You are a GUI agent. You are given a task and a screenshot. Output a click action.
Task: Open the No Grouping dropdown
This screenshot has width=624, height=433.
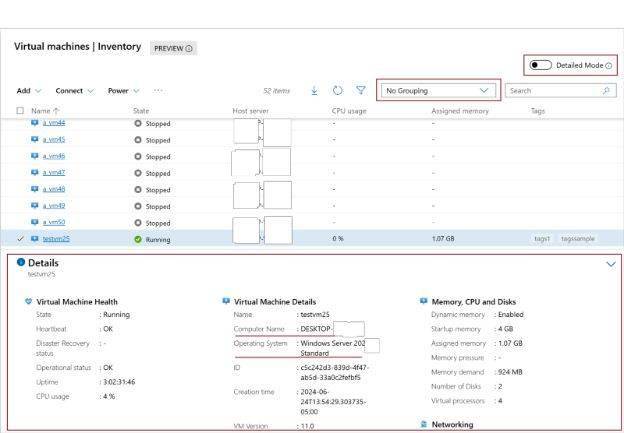(438, 91)
